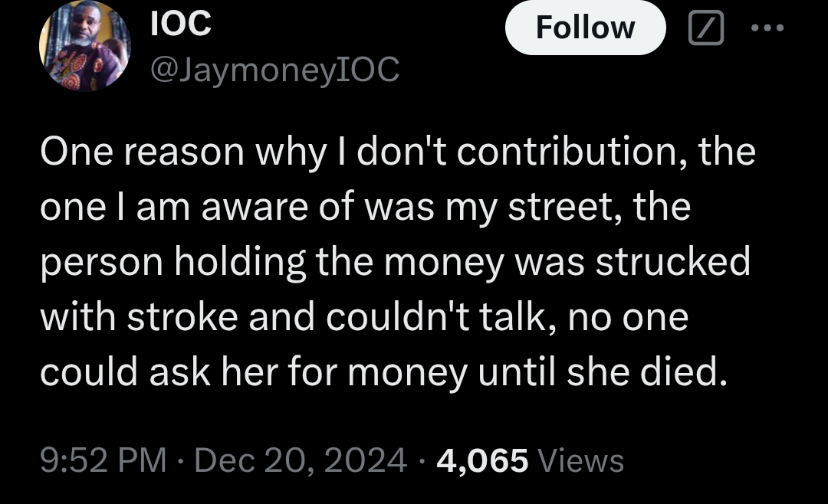Open the @JaymoneyIOC handle link
This screenshot has height=504, width=828.
(275, 71)
